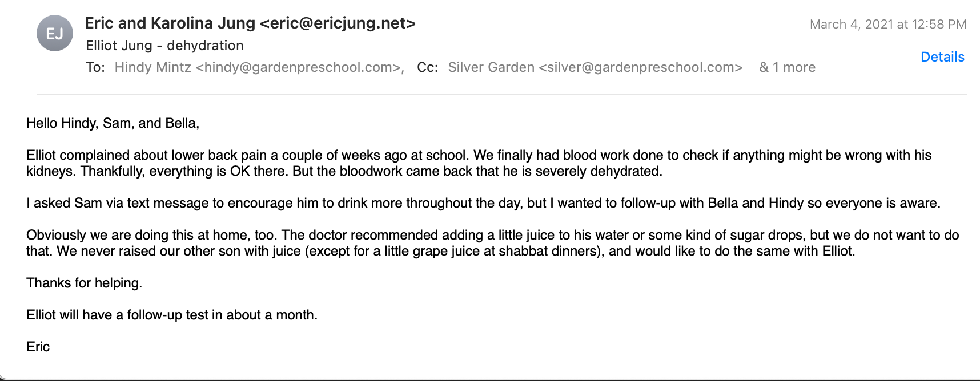Click the sender address eric@ericjung.net
Viewport: 980px width, 381px height.
(338, 23)
